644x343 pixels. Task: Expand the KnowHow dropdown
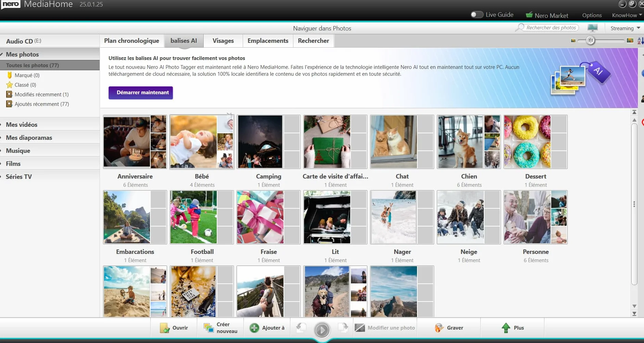(x=627, y=15)
